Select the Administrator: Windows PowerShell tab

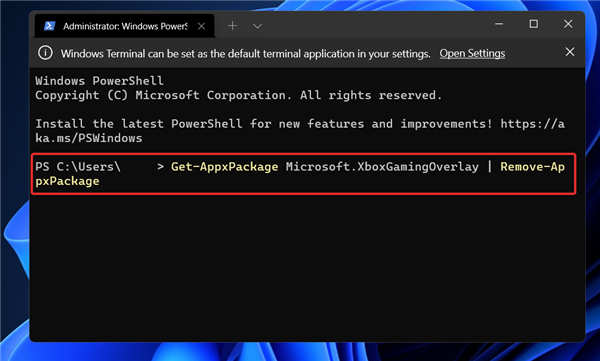point(125,26)
